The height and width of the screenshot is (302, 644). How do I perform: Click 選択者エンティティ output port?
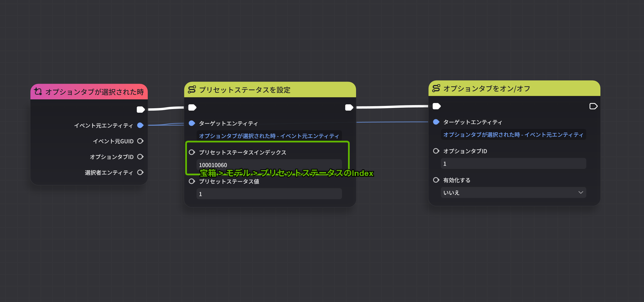point(140,173)
